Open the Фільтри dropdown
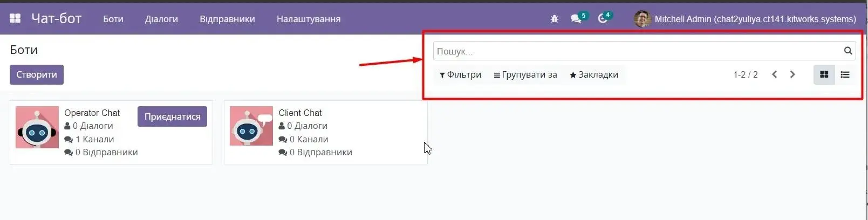 (x=460, y=74)
